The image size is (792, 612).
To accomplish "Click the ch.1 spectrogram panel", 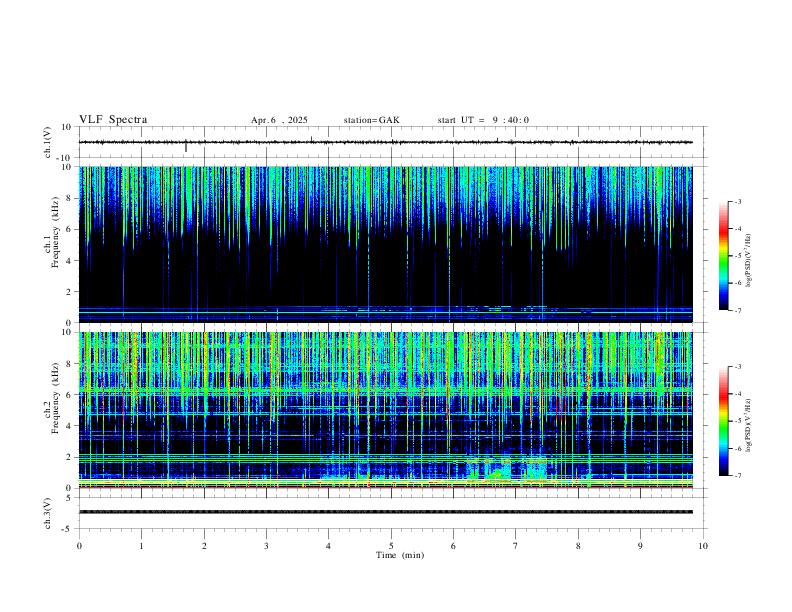I will (385, 244).
